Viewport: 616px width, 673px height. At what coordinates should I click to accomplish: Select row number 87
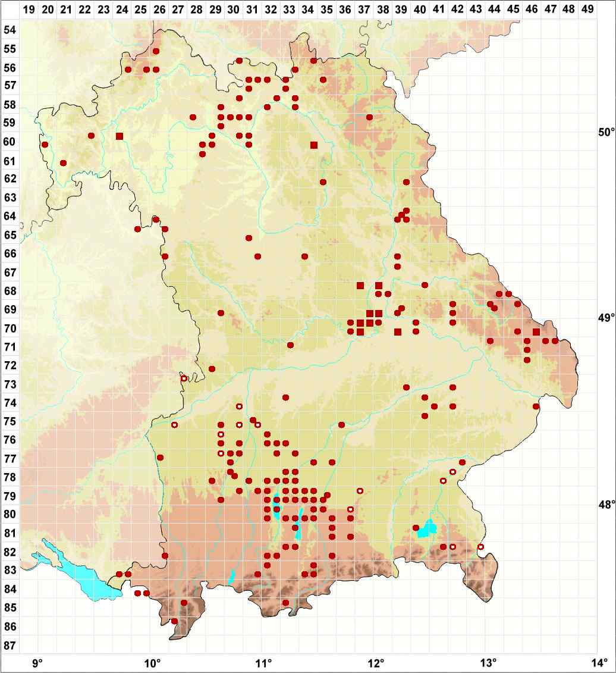(x=10, y=645)
